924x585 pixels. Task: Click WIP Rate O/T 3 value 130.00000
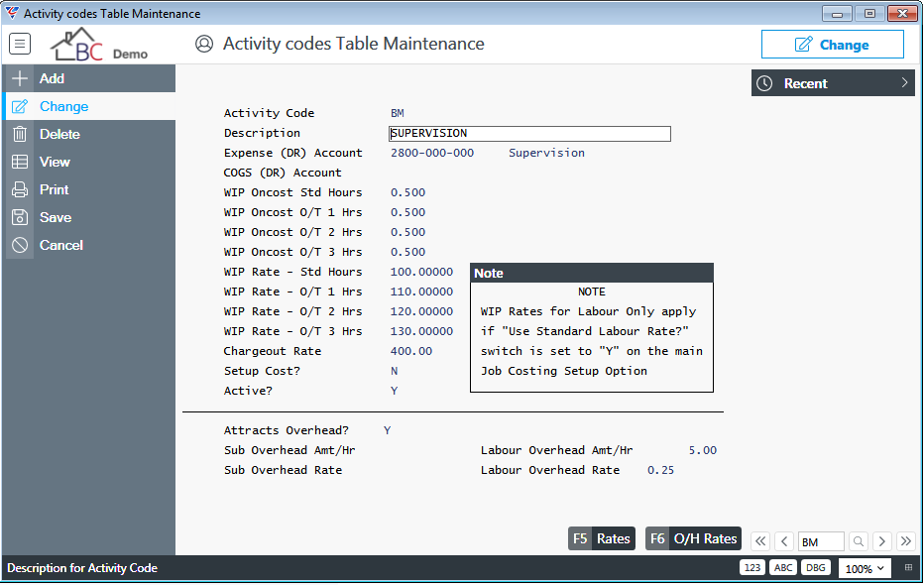click(x=421, y=332)
